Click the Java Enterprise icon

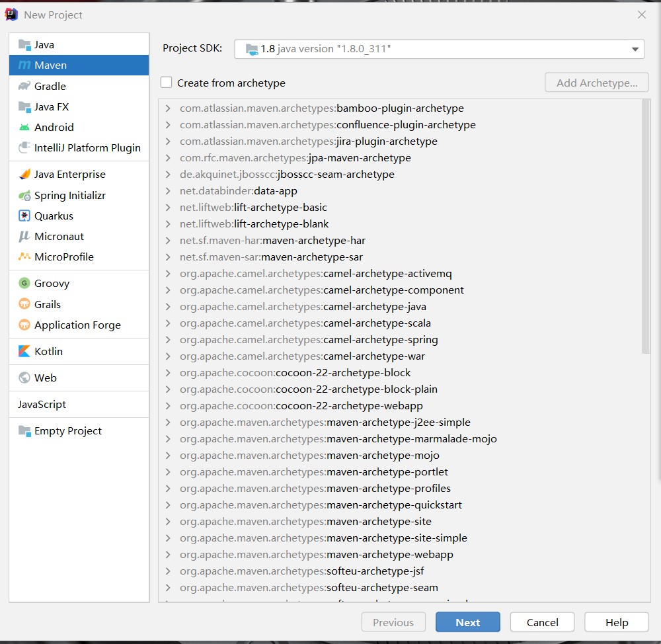point(24,175)
